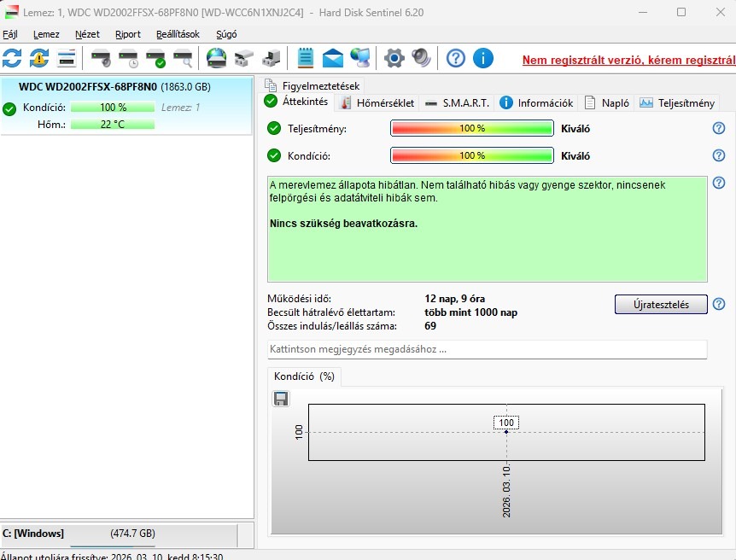Open the notepad report icon
The width and height of the screenshot is (736, 560).
306,59
